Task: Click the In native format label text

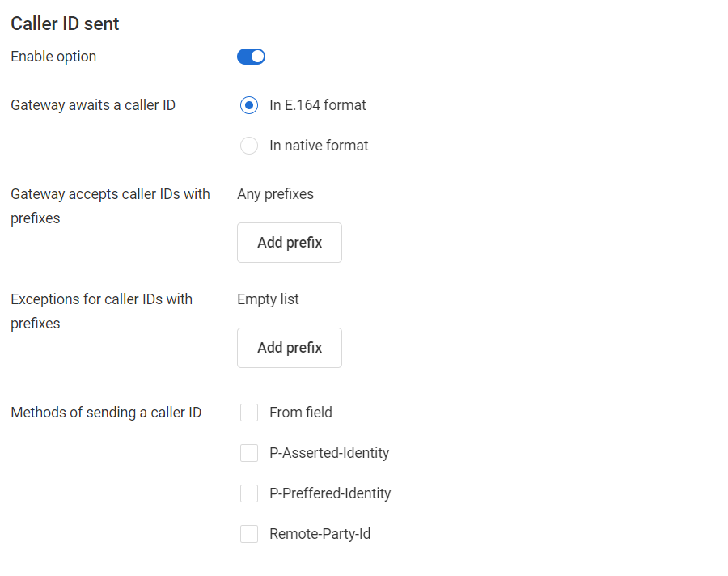Action: point(319,146)
